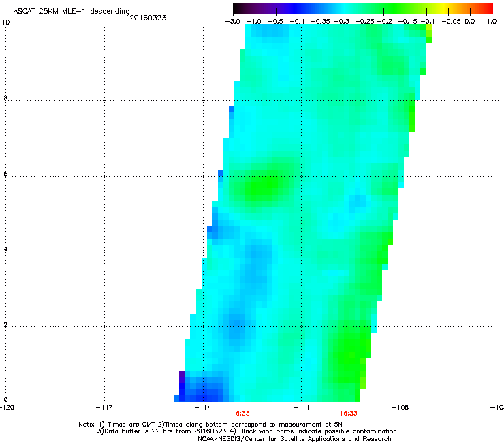
Task: Click the latitude axis label 4
Action: (x=5, y=249)
